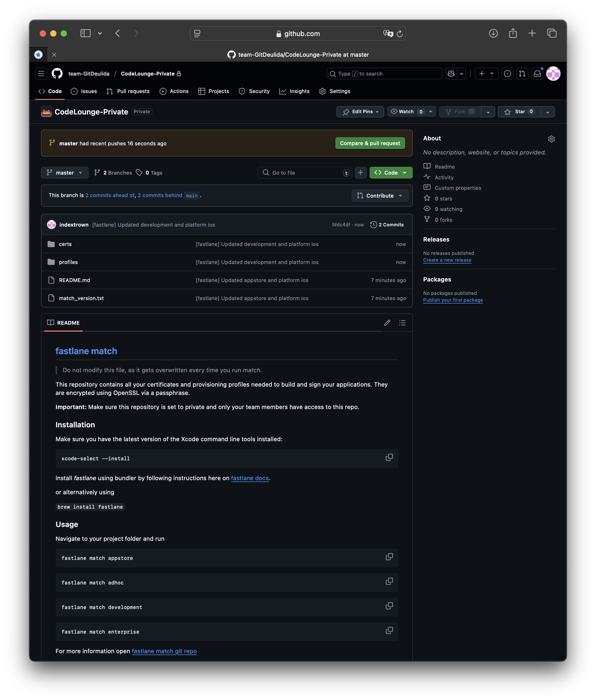View 2 Commits history
This screenshot has height=700, width=596.
click(x=387, y=225)
